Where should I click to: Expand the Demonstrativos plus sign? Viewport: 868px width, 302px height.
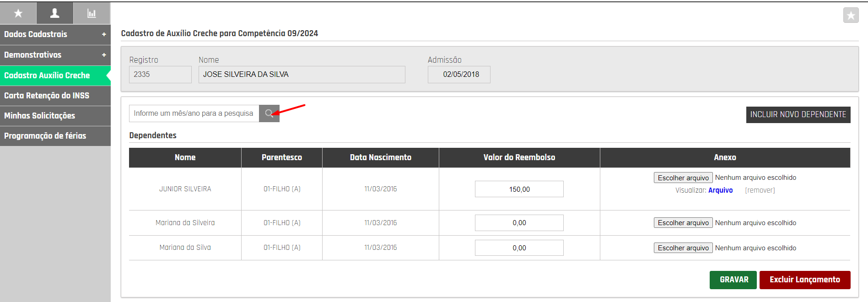(x=104, y=55)
